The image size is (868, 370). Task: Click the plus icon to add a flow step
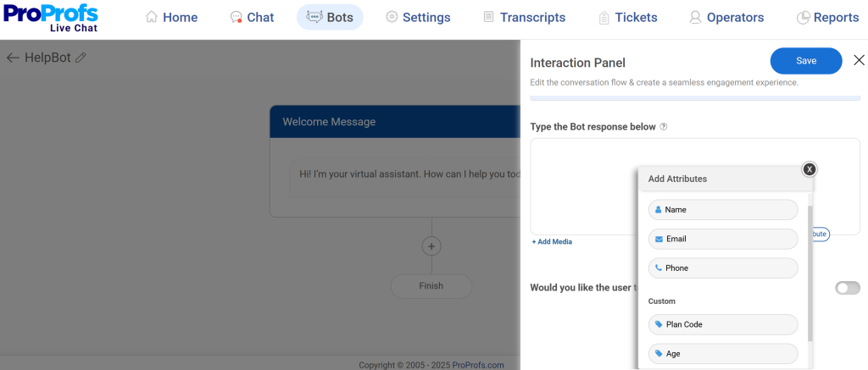click(x=431, y=246)
